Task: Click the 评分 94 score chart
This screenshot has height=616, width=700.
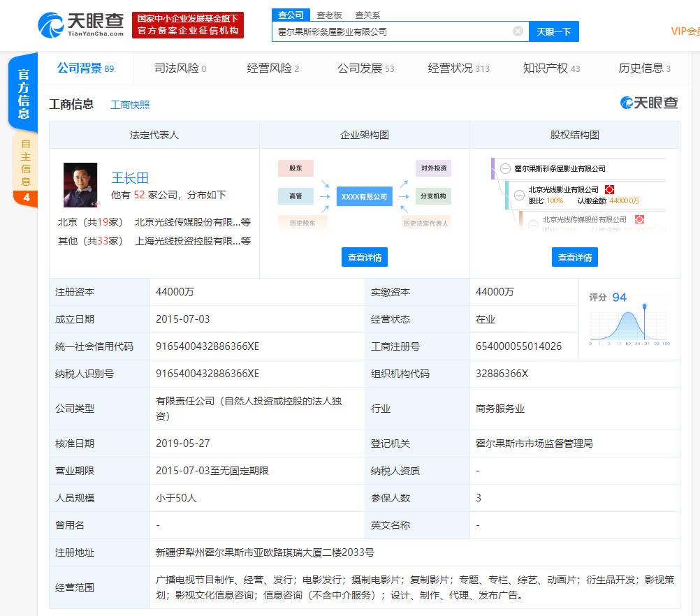Action: click(629, 320)
